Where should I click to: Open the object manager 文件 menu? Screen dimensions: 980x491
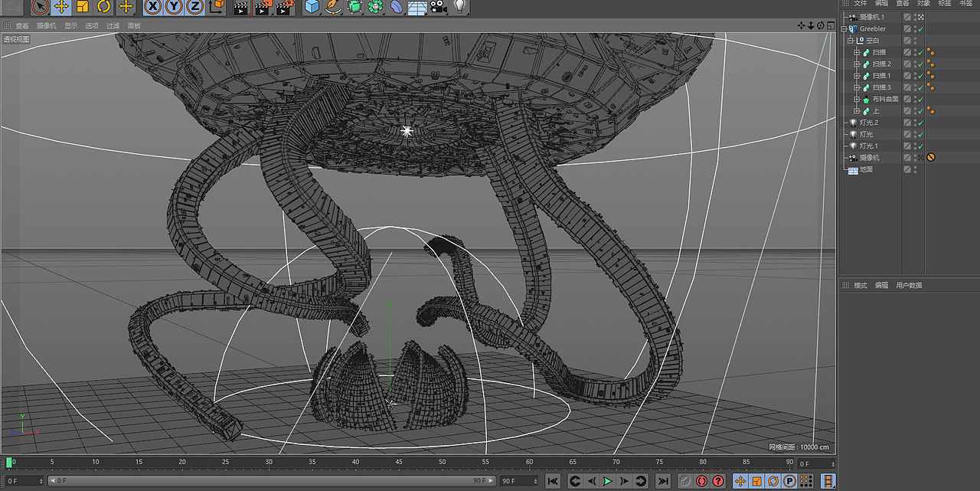coord(861,3)
